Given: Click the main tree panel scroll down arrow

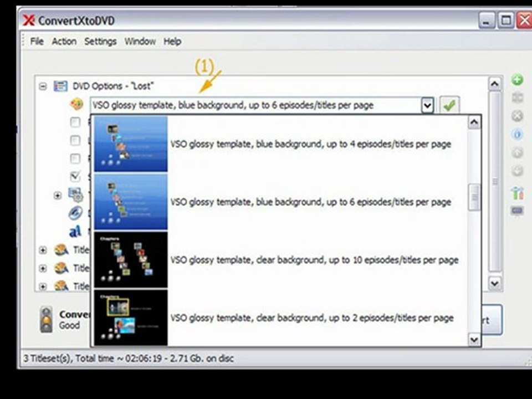Looking at the screenshot, I should pos(495,283).
